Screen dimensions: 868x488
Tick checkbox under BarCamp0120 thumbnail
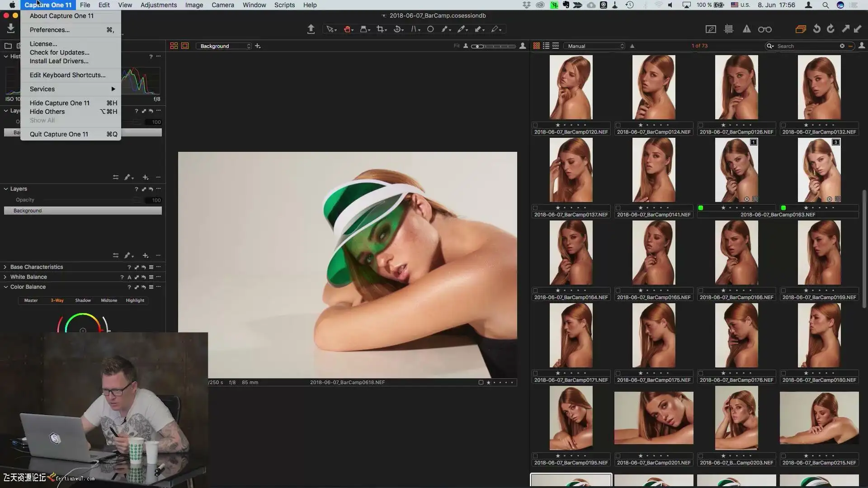(535, 125)
